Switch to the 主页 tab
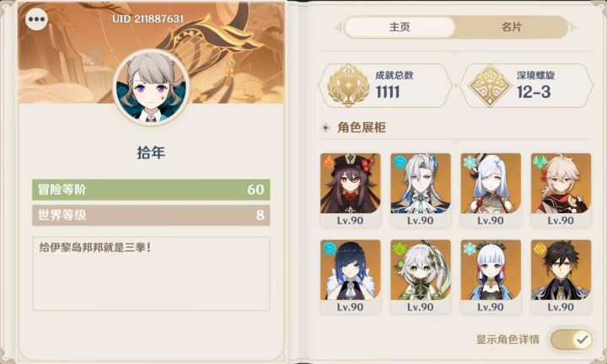 coord(399,27)
